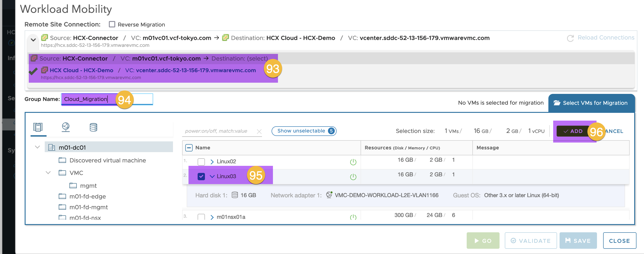Click the Hard disk 1 icon

coord(235,195)
